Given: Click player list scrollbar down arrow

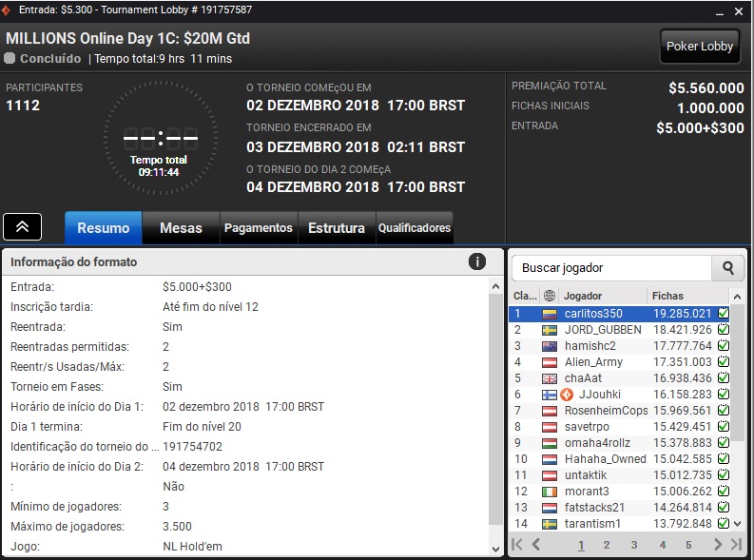Looking at the screenshot, I should 737,524.
